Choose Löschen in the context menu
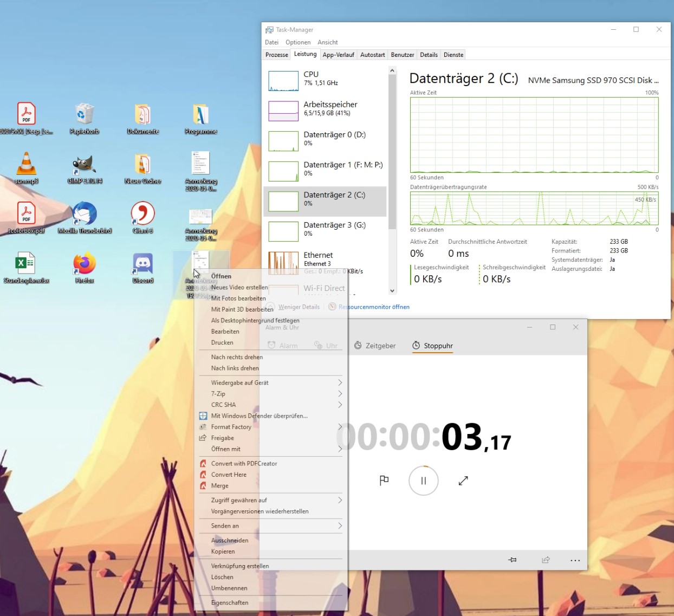Image resolution: width=674 pixels, height=616 pixels. pos(271,577)
